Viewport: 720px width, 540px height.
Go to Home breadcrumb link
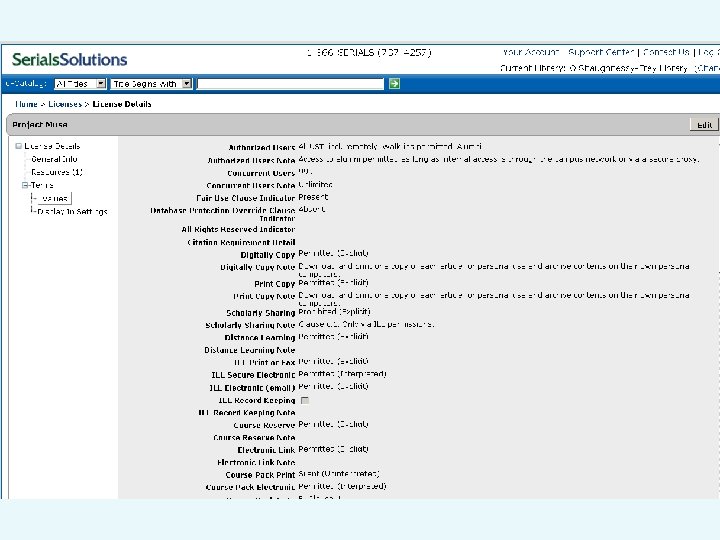click(x=26, y=104)
